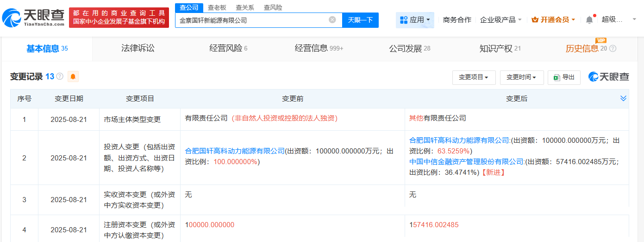Clear the search box with X icon

click(332, 20)
